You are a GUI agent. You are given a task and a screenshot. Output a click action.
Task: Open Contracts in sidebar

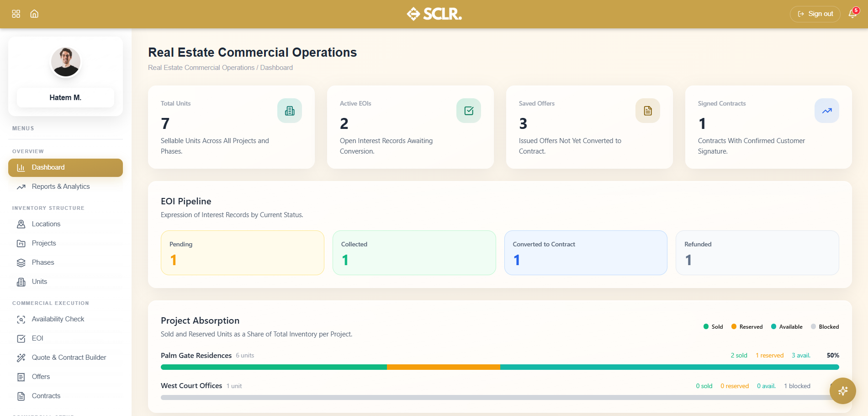[65, 396]
